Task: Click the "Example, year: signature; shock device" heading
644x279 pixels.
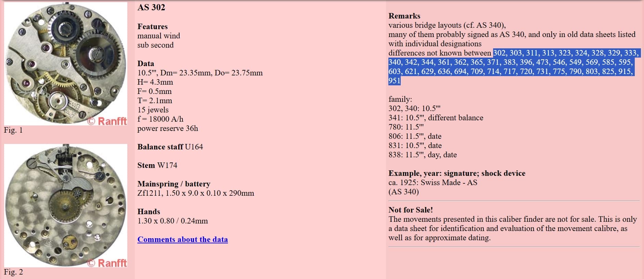Action: click(456, 173)
